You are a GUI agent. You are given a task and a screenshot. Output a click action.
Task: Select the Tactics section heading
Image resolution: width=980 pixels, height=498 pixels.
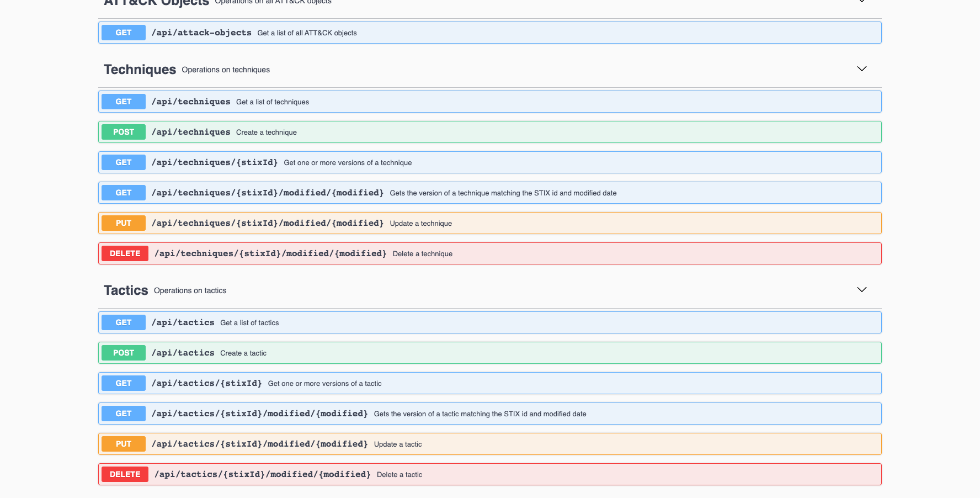click(125, 290)
